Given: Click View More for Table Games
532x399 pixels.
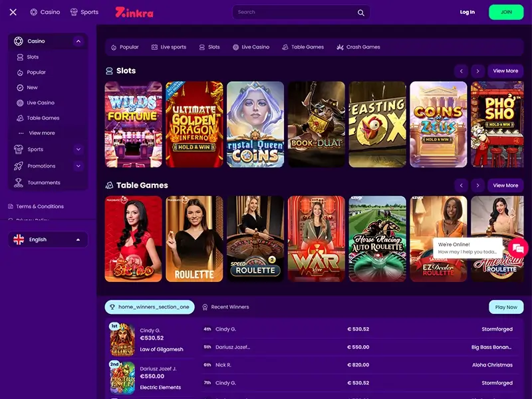Looking at the screenshot, I should click(x=505, y=186).
